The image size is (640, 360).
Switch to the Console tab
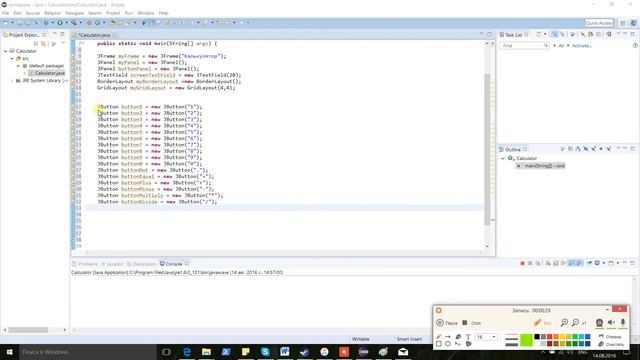(174, 264)
